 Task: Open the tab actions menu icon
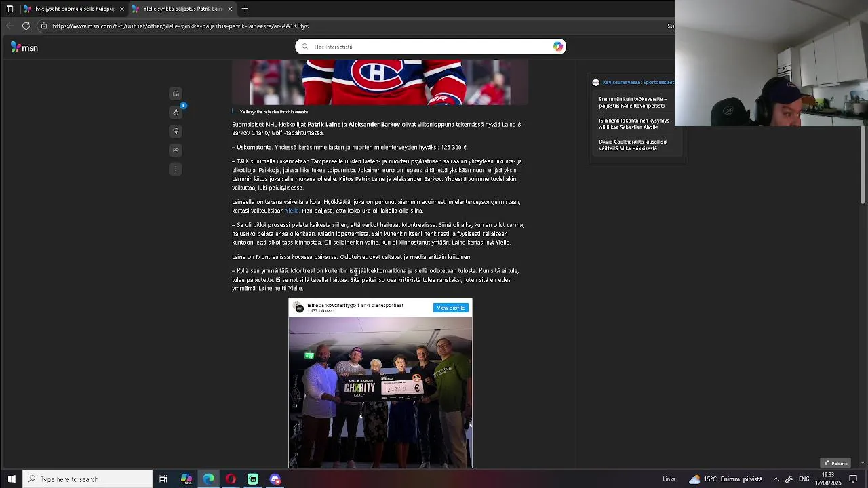click(9, 9)
